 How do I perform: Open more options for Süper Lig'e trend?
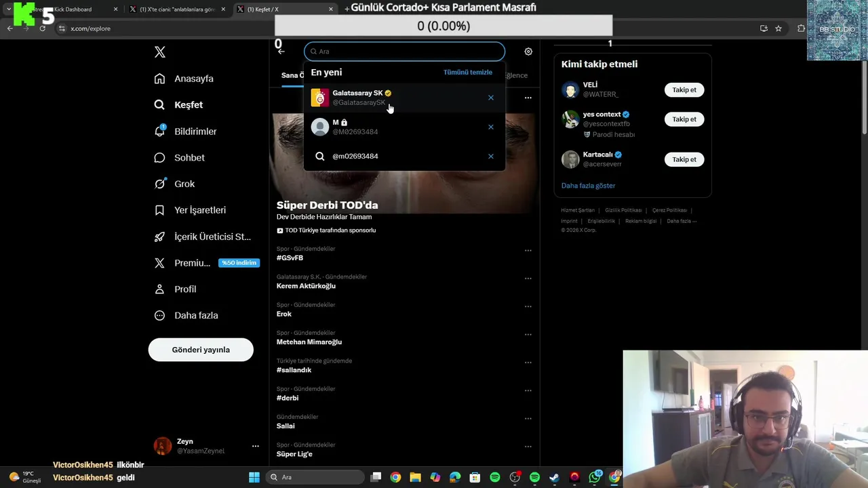[x=528, y=447]
